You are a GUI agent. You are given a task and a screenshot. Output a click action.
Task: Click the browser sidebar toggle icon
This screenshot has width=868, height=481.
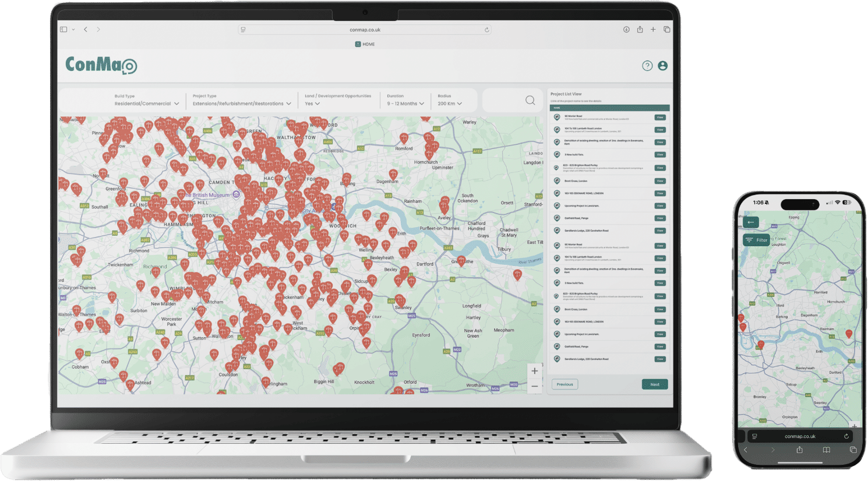click(63, 29)
